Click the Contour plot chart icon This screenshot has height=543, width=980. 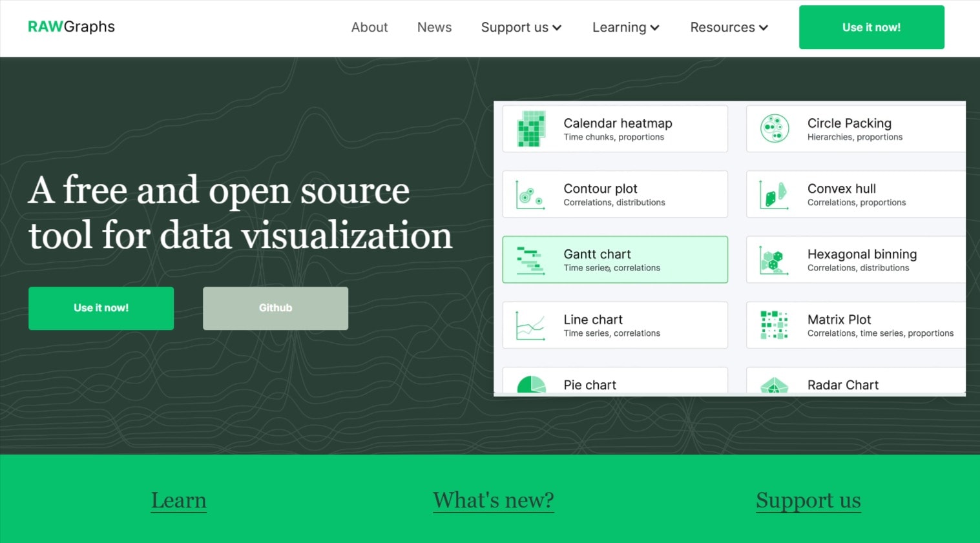[531, 194]
